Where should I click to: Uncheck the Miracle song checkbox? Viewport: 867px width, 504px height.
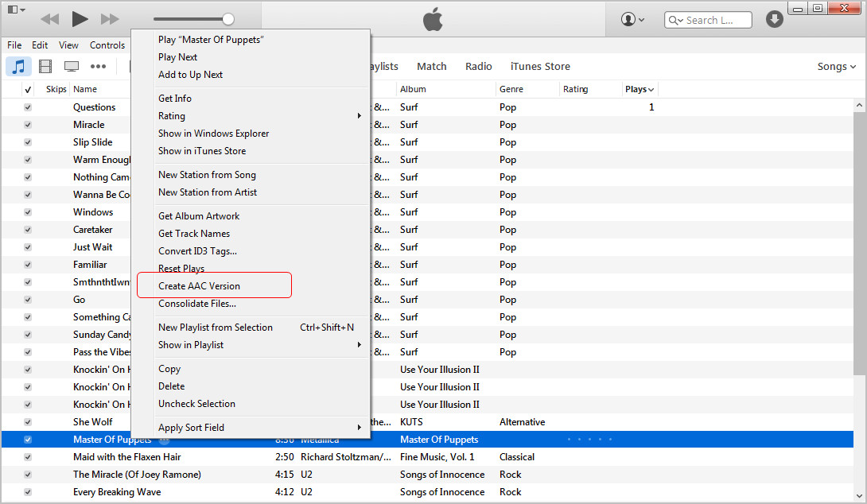(28, 125)
